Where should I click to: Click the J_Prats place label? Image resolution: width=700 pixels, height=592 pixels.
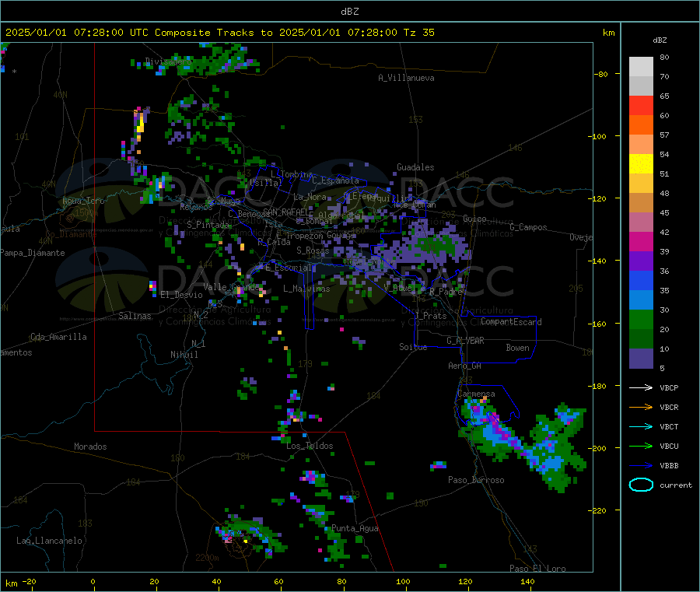pyautogui.click(x=431, y=315)
